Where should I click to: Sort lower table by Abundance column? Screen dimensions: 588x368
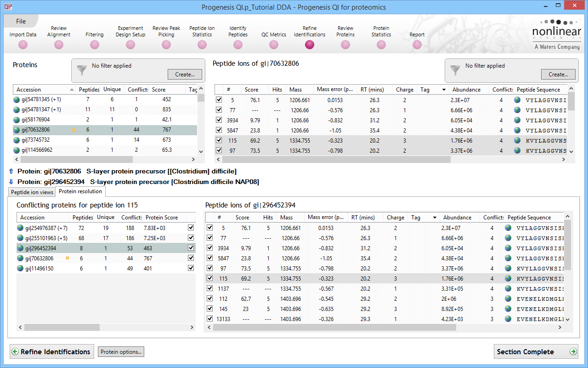click(459, 218)
